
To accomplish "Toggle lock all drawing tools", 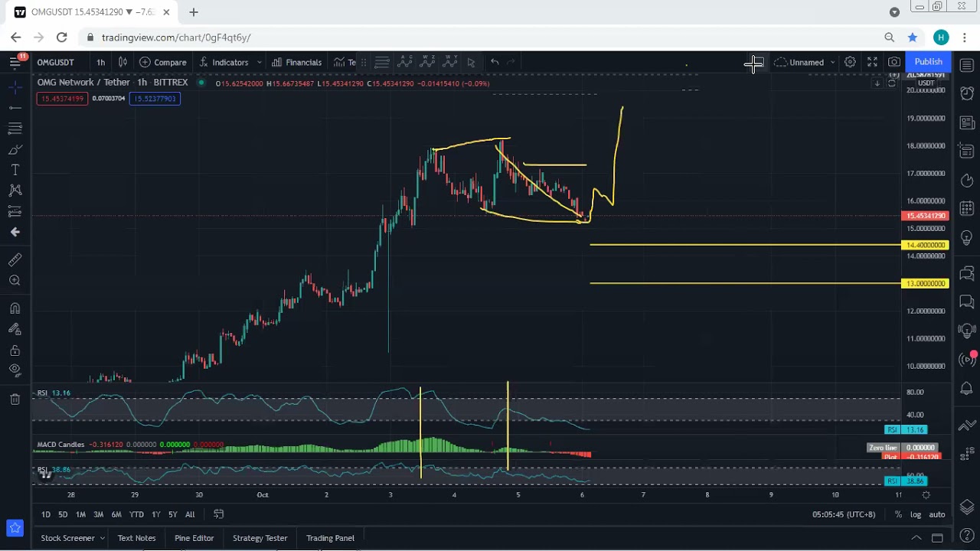I will (x=15, y=350).
